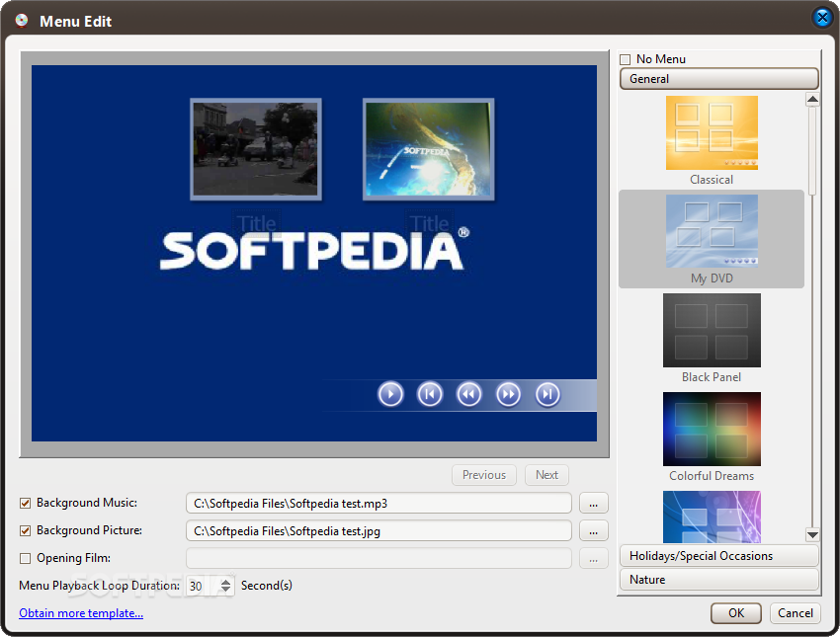Uncheck the Background Picture checkbox

[25, 531]
